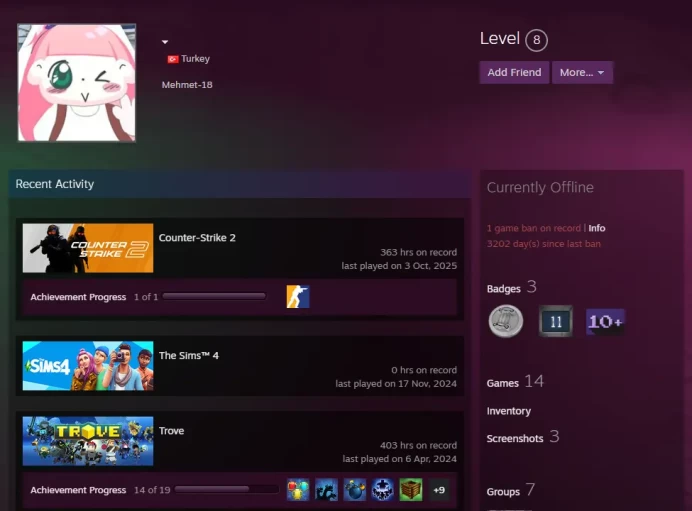The image size is (692, 511).
Task: Click the Turkey country label
Action: 195,59
